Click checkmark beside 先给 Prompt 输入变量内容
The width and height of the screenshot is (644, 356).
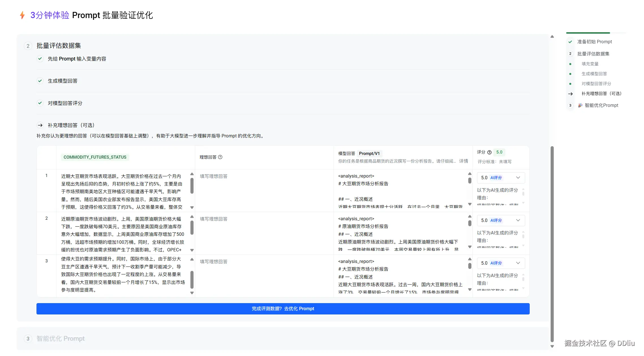click(x=40, y=59)
